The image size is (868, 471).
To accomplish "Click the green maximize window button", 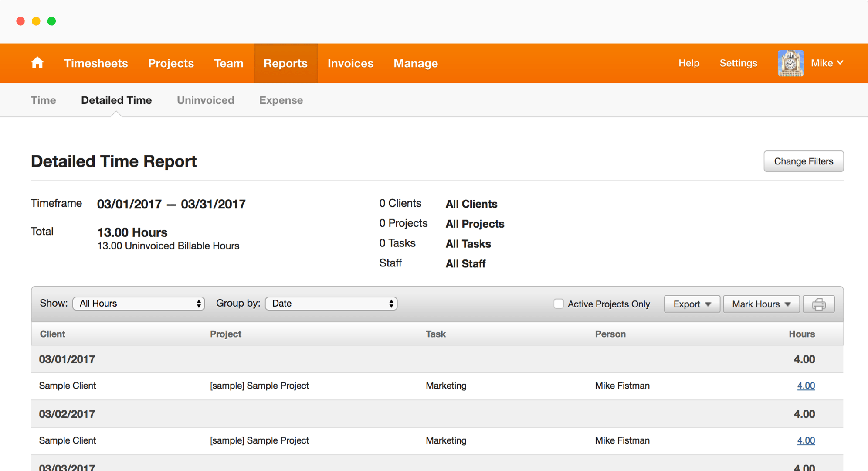I will click(x=51, y=21).
